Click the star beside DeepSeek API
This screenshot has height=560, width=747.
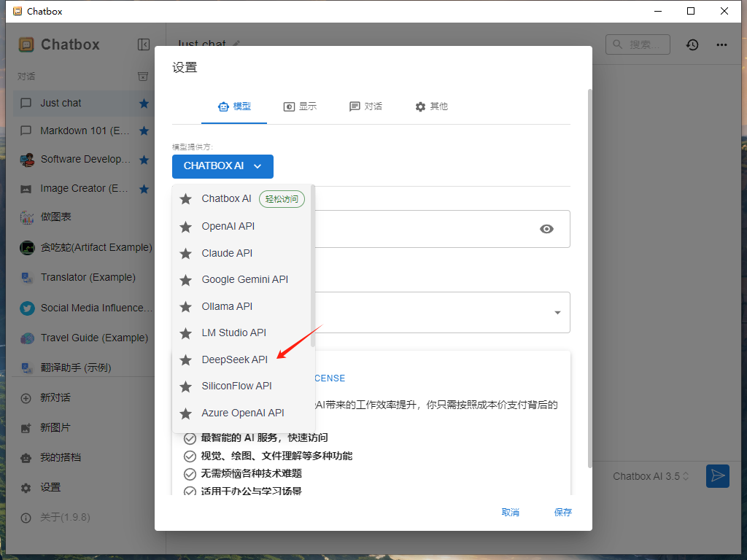coord(186,360)
